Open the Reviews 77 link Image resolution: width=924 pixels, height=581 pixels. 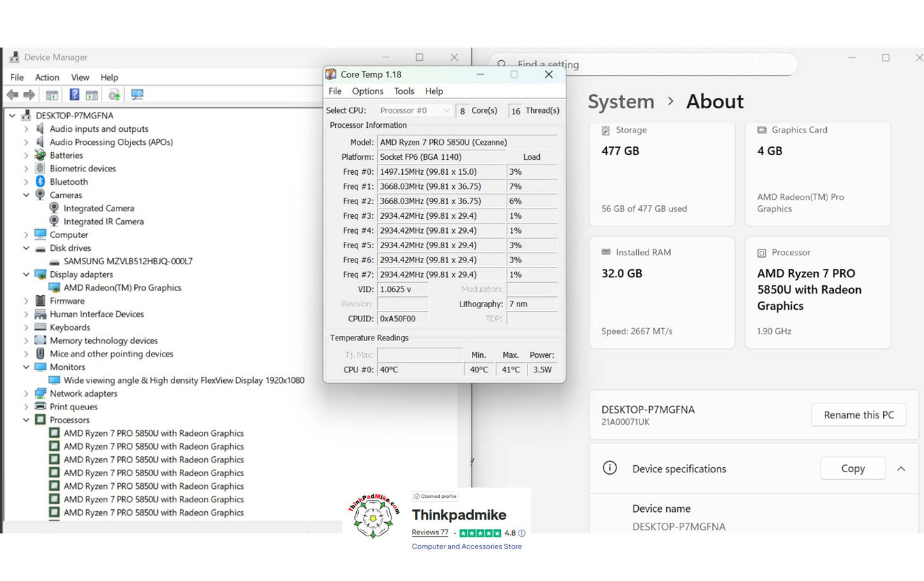(x=430, y=532)
